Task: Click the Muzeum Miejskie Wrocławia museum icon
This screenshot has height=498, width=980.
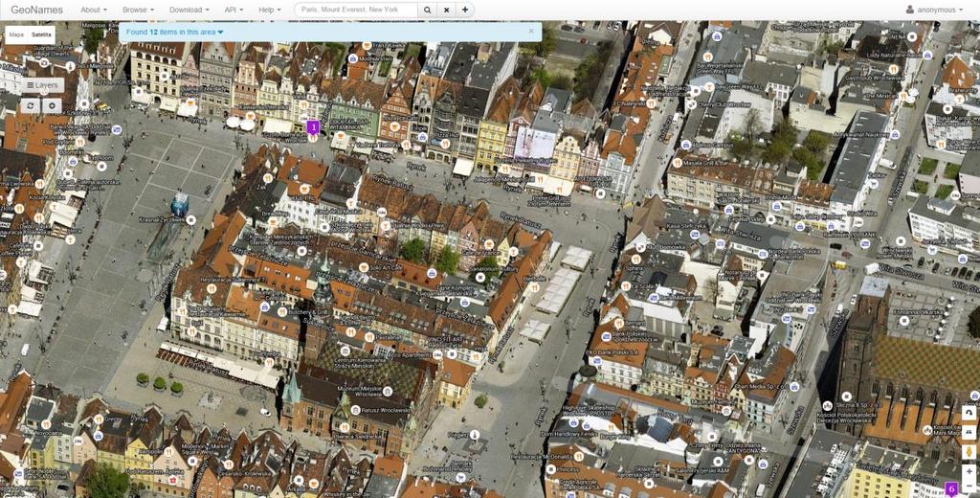Action: [x=388, y=391]
